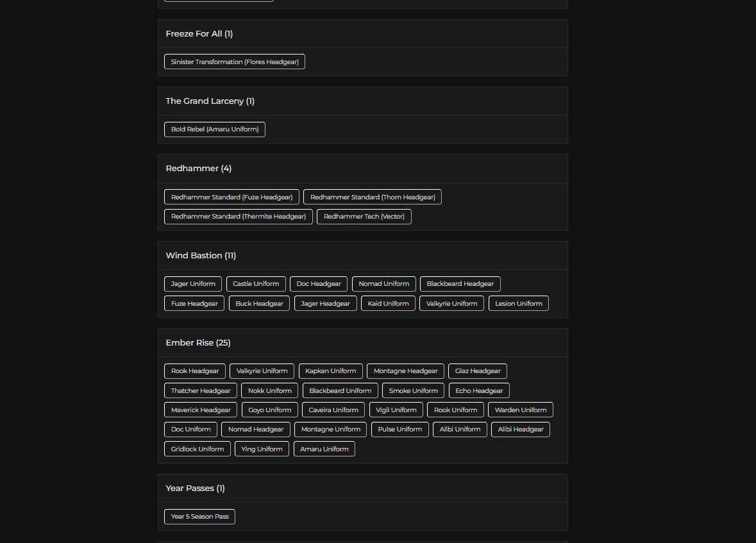Select the Castle Uniform tag

pos(256,284)
